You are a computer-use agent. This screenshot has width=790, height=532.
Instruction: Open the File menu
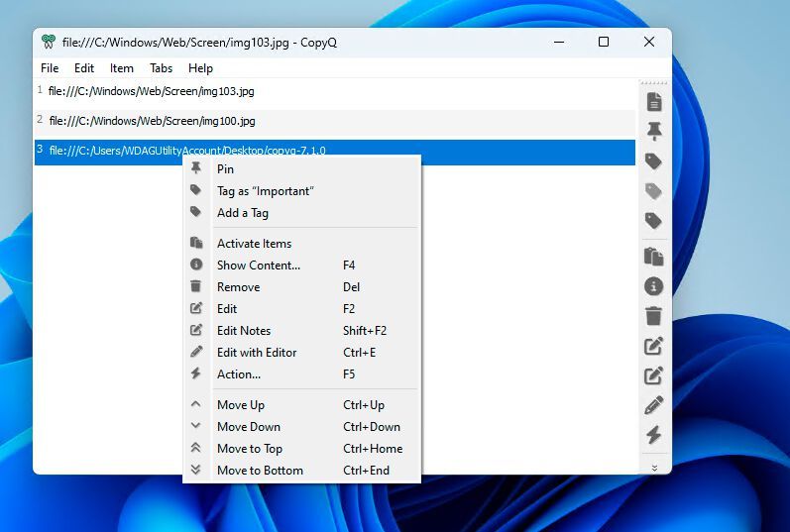[x=50, y=68]
